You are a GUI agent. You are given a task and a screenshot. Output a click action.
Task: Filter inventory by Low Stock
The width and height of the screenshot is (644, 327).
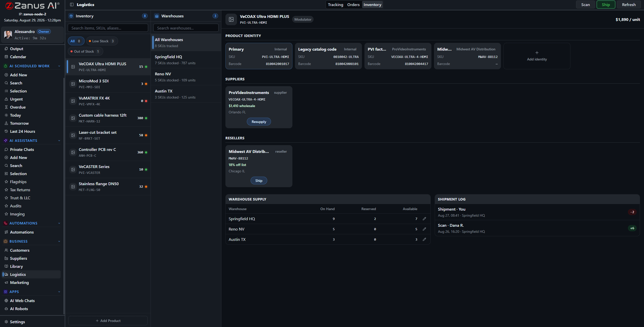(102, 41)
